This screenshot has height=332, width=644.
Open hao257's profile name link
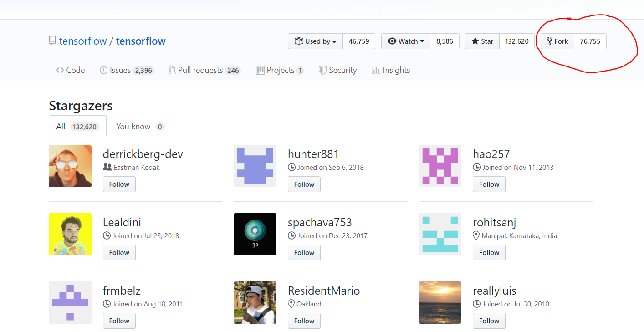coord(491,154)
